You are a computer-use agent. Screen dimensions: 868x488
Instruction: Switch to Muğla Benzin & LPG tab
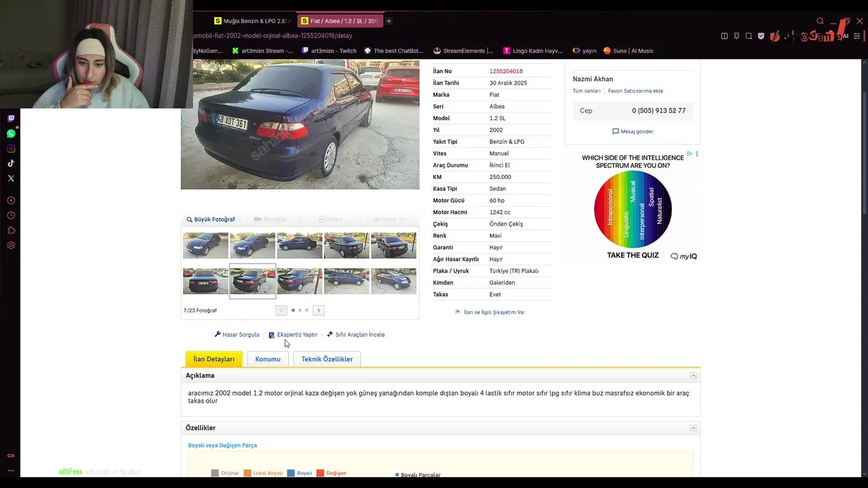pos(252,21)
